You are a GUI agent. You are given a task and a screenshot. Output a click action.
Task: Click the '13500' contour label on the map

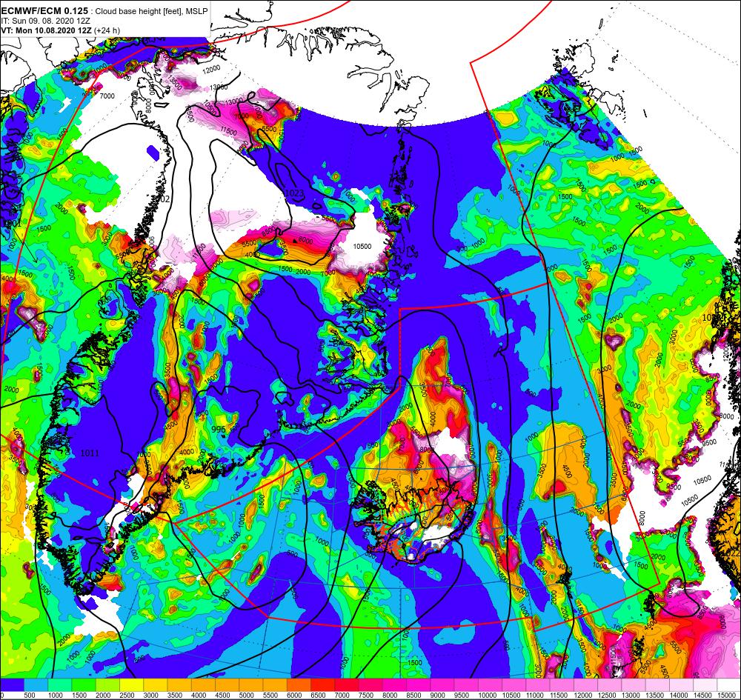click(175, 84)
